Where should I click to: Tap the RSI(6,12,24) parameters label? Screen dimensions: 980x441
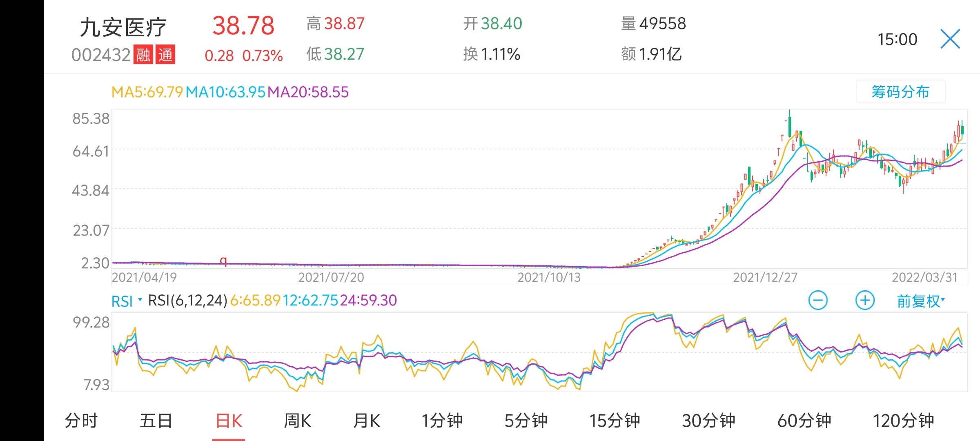(x=187, y=301)
